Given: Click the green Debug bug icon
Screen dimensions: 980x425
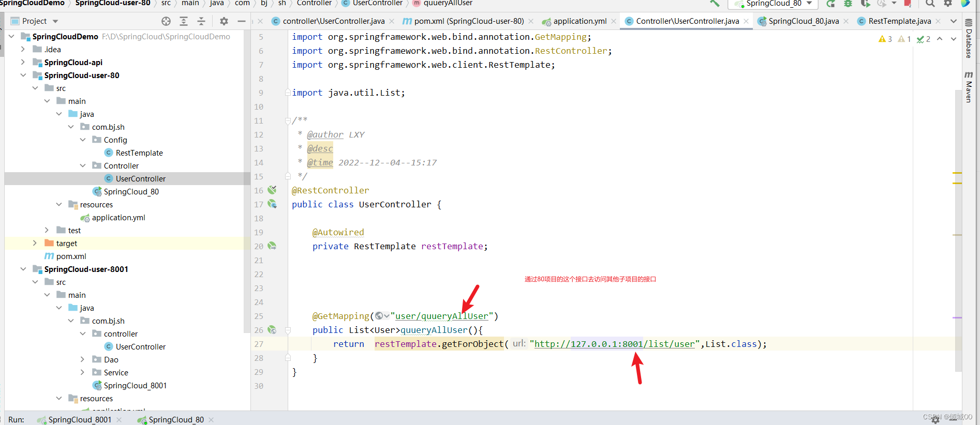Looking at the screenshot, I should [848, 4].
